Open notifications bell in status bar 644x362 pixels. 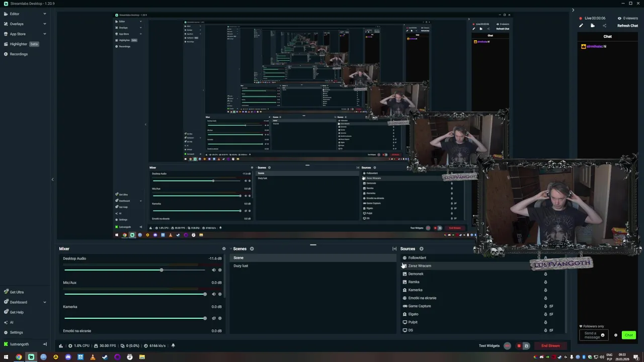point(173,346)
